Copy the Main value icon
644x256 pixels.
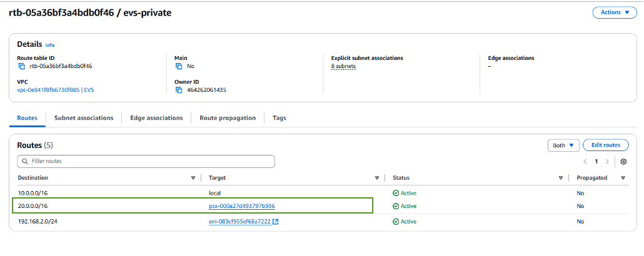[179, 66]
